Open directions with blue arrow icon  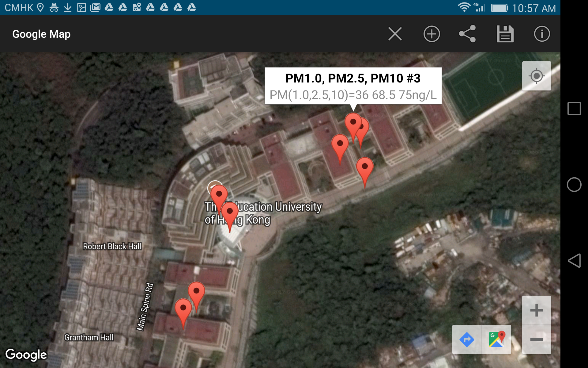coord(467,339)
